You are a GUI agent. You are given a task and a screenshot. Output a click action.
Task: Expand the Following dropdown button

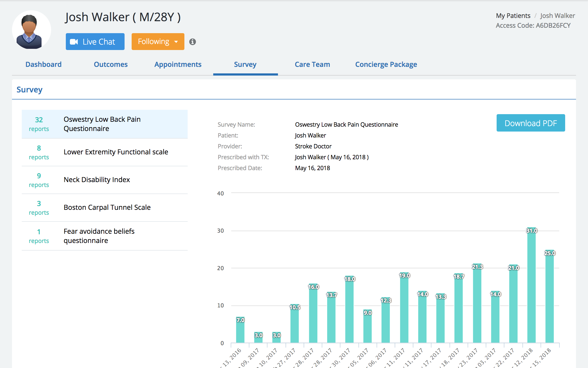pos(158,42)
